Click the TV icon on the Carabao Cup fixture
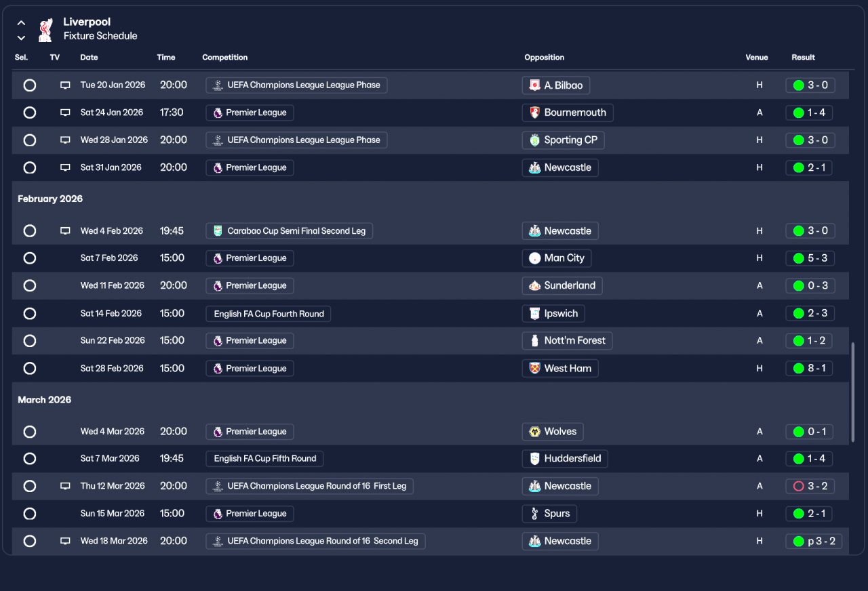The height and width of the screenshot is (591, 868). [x=65, y=231]
